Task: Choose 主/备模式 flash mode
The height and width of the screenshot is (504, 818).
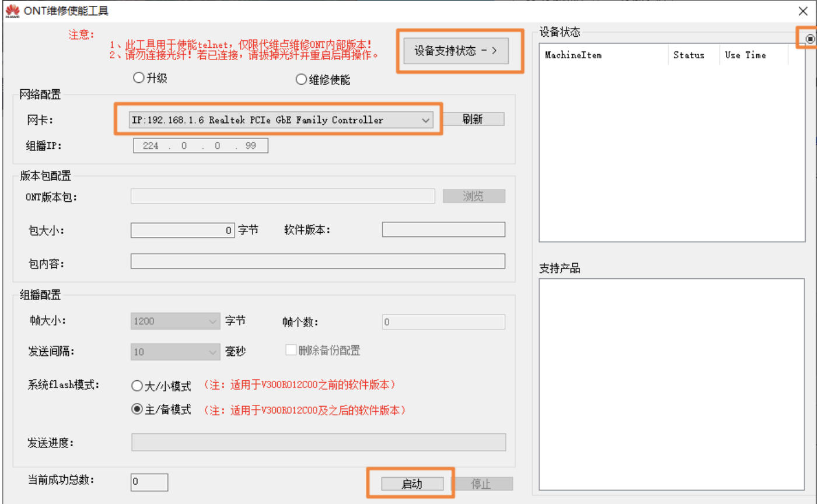Action: tap(137, 409)
